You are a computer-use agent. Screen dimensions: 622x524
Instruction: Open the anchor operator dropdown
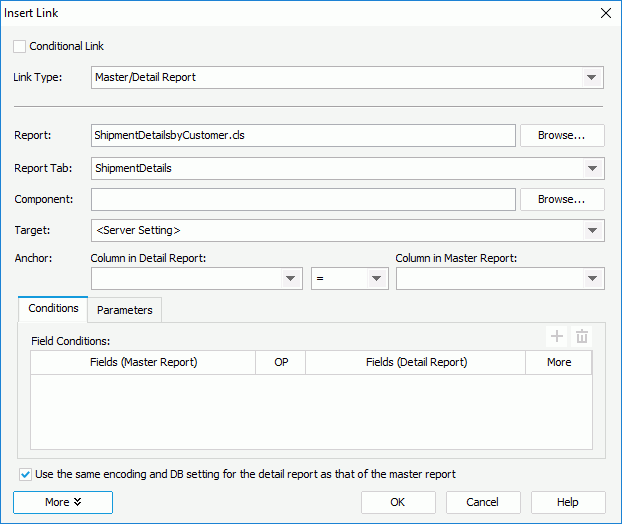[x=377, y=279]
